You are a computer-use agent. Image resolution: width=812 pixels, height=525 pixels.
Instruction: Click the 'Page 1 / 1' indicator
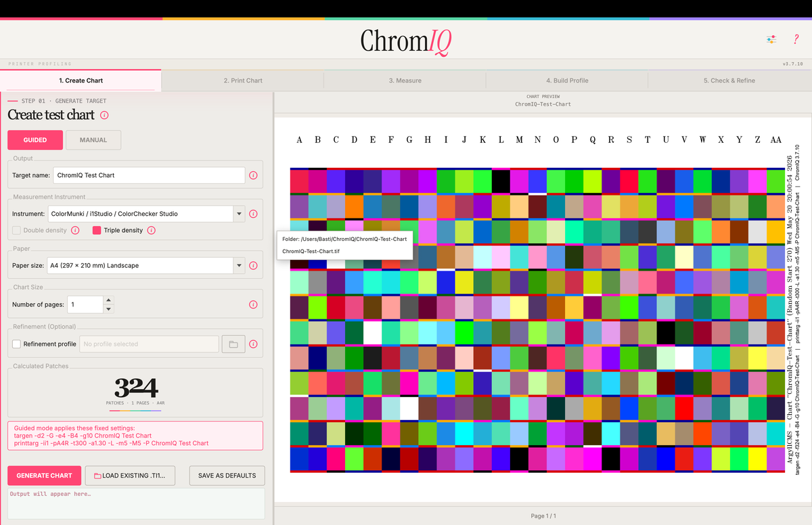(x=543, y=516)
